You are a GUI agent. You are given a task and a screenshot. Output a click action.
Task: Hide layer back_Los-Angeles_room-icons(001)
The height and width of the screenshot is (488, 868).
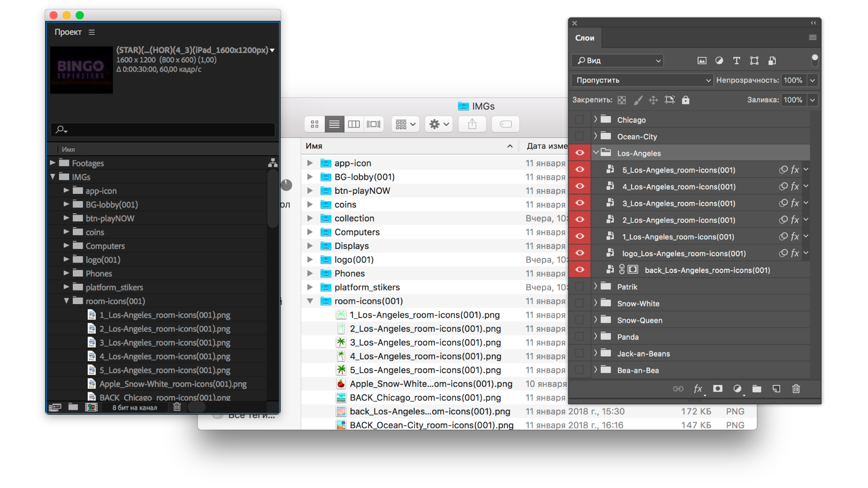pos(580,270)
